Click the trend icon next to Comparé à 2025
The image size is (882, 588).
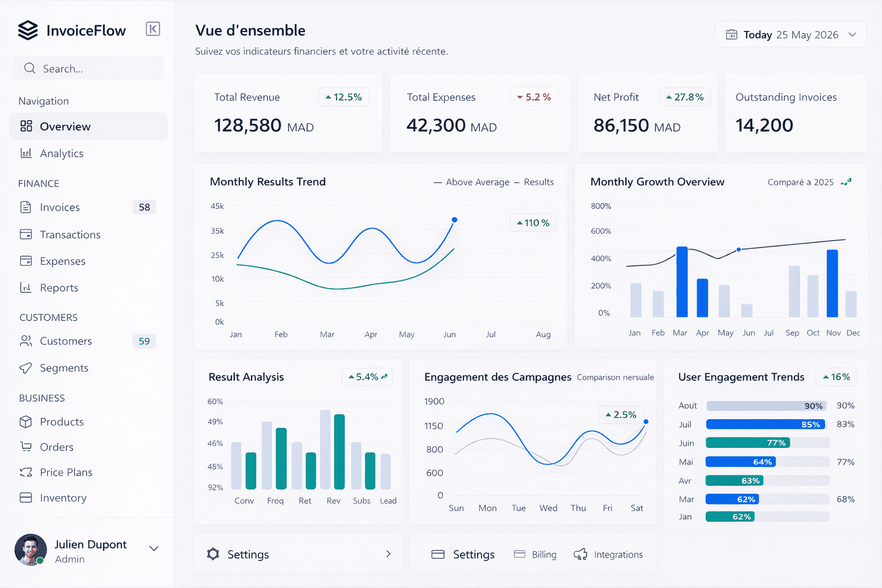pyautogui.click(x=846, y=182)
